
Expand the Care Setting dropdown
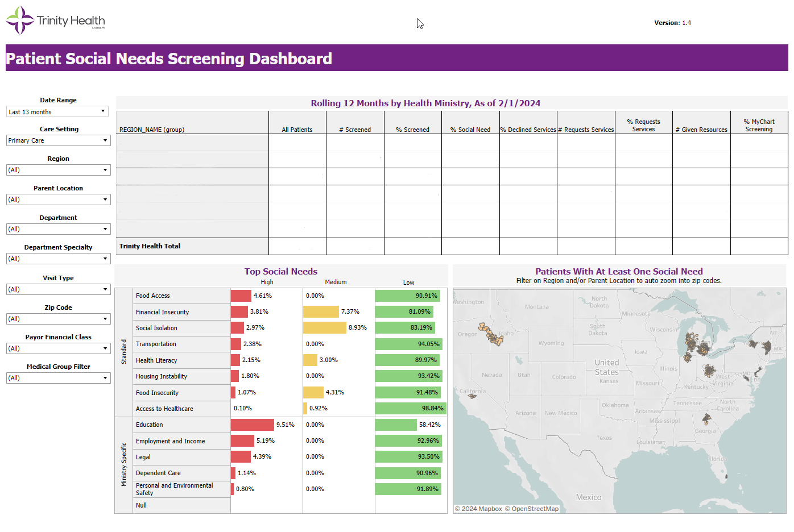58,140
